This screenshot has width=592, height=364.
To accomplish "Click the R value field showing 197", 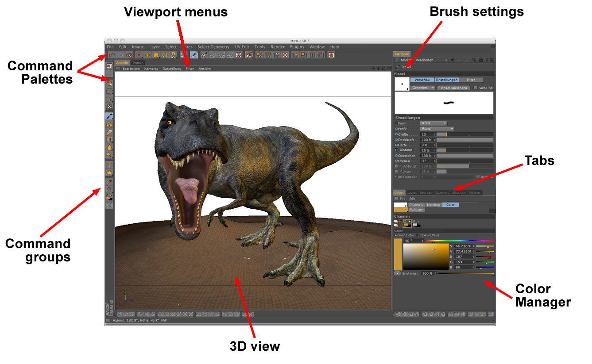I will pyautogui.click(x=464, y=257).
